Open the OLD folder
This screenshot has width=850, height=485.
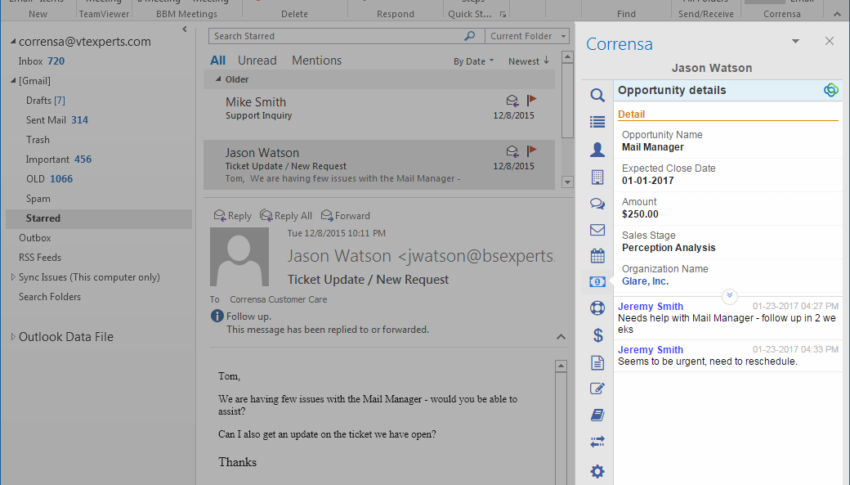click(x=49, y=179)
